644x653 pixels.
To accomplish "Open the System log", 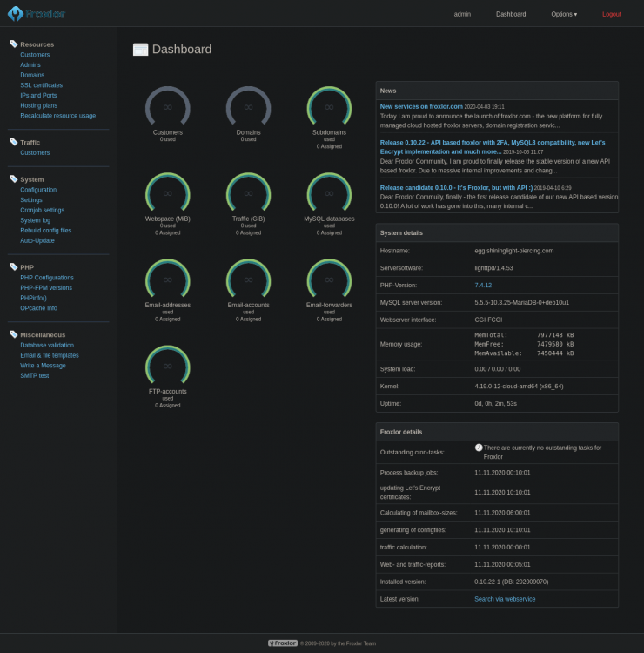I will pyautogui.click(x=36, y=220).
